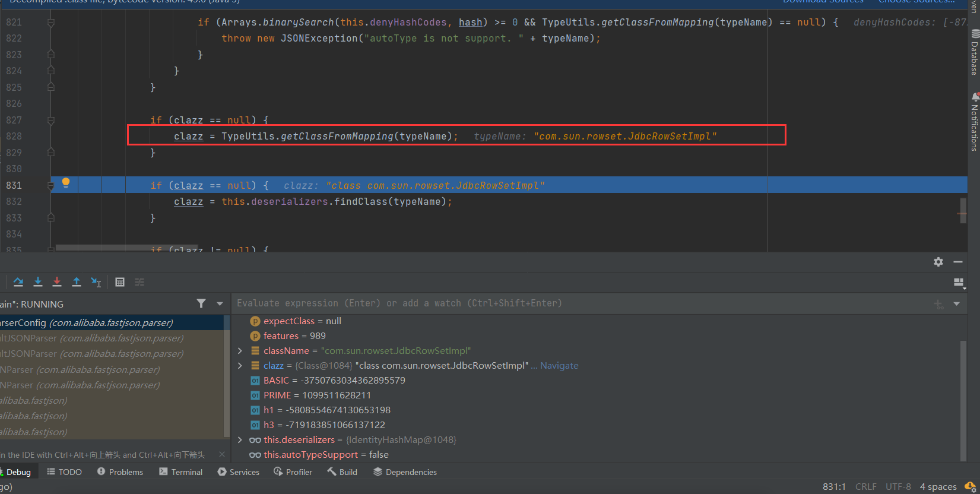Click the Step Into debugger icon
This screenshot has height=494, width=980.
pos(38,282)
